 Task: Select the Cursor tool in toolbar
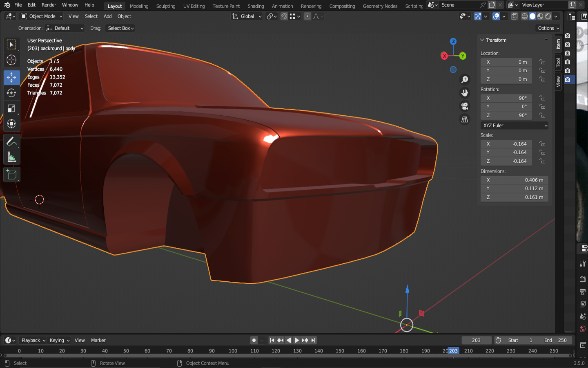(x=11, y=60)
